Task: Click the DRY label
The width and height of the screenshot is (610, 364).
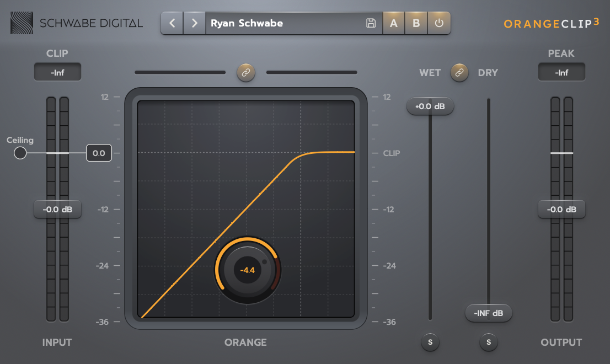Action: point(488,73)
